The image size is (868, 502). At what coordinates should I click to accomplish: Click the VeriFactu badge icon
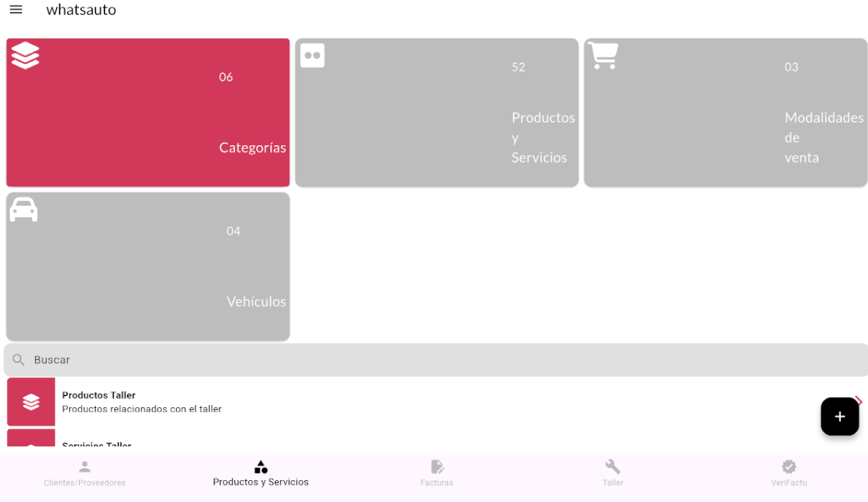coord(789,466)
